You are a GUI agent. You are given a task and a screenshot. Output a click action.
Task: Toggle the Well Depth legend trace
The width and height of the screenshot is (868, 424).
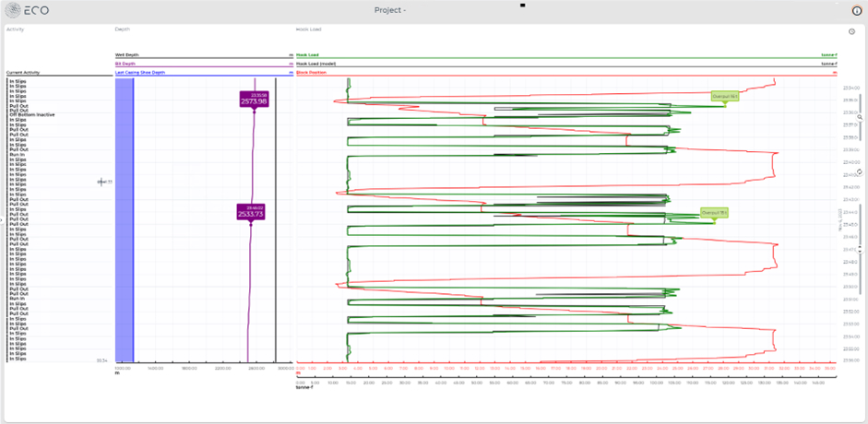(x=127, y=55)
